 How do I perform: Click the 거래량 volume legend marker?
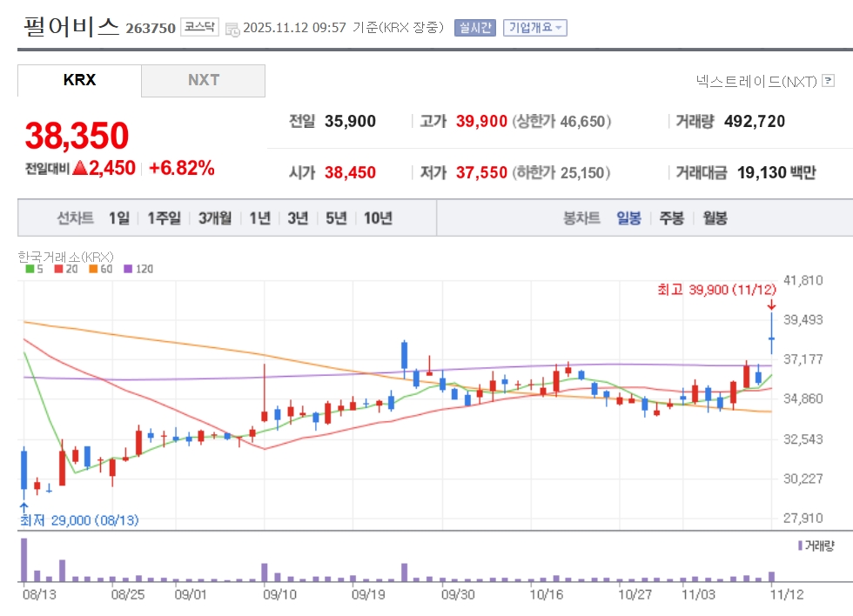click(800, 546)
